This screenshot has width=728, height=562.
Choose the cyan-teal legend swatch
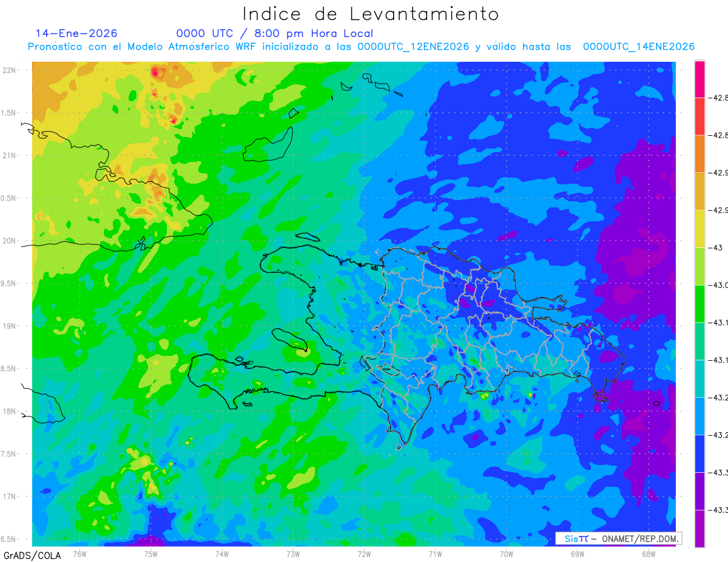pyautogui.click(x=699, y=379)
